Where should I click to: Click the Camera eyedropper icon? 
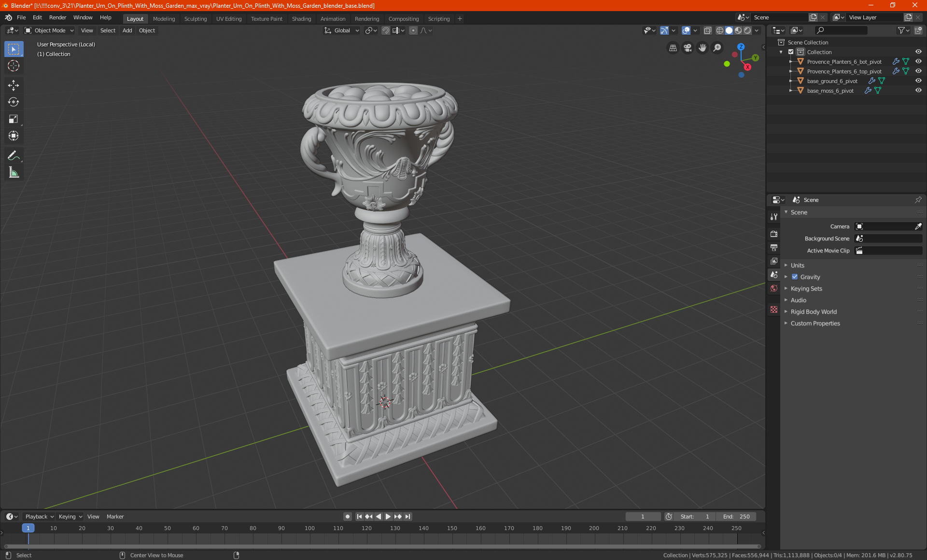pos(918,226)
